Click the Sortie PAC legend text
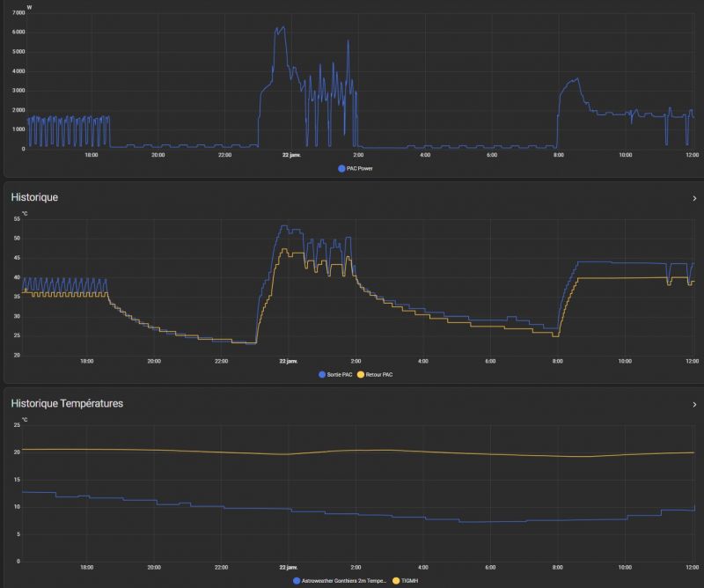 [x=340, y=374]
